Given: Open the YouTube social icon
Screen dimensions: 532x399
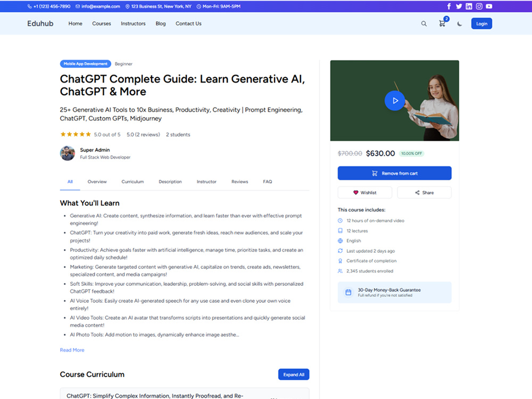Looking at the screenshot, I should 489,6.
